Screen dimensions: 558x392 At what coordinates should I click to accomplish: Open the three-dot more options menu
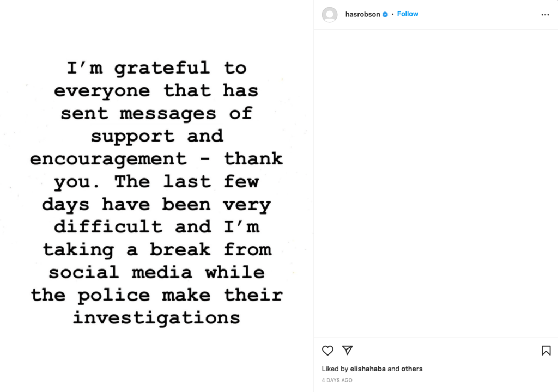[545, 15]
